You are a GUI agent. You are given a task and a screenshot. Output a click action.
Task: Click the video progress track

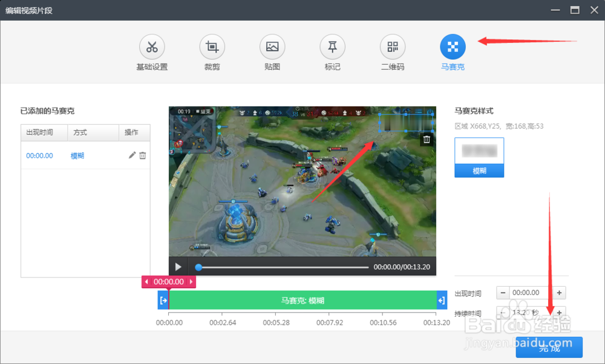284,267
